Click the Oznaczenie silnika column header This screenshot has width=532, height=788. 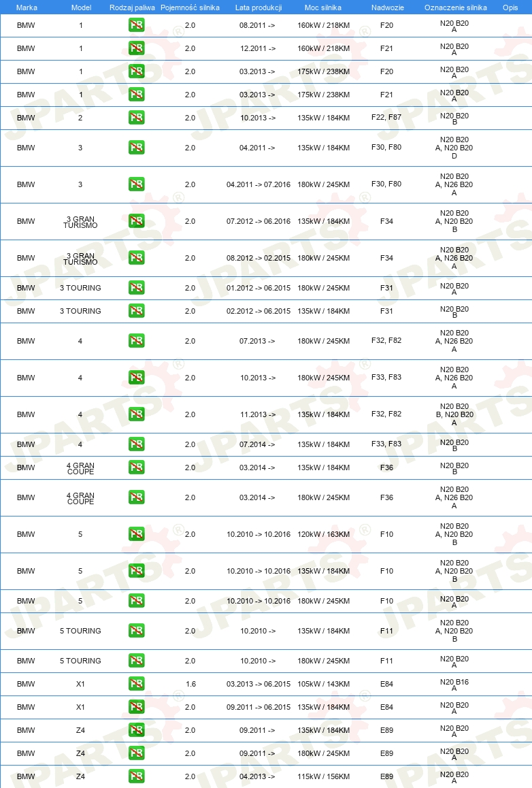(456, 7)
